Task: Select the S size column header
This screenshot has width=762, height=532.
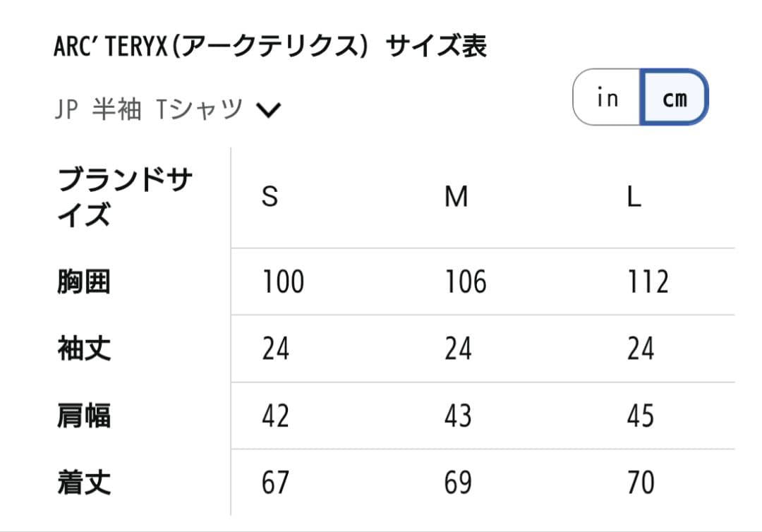Action: point(270,198)
